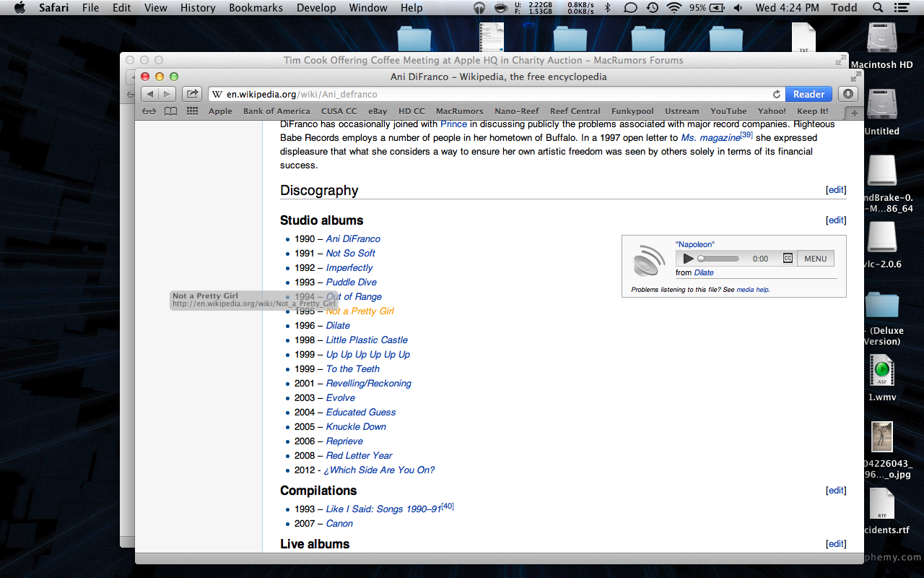Screen dimensions: 924x578
Task: Enter full screen using the corner arrows icon
Action: point(856,77)
